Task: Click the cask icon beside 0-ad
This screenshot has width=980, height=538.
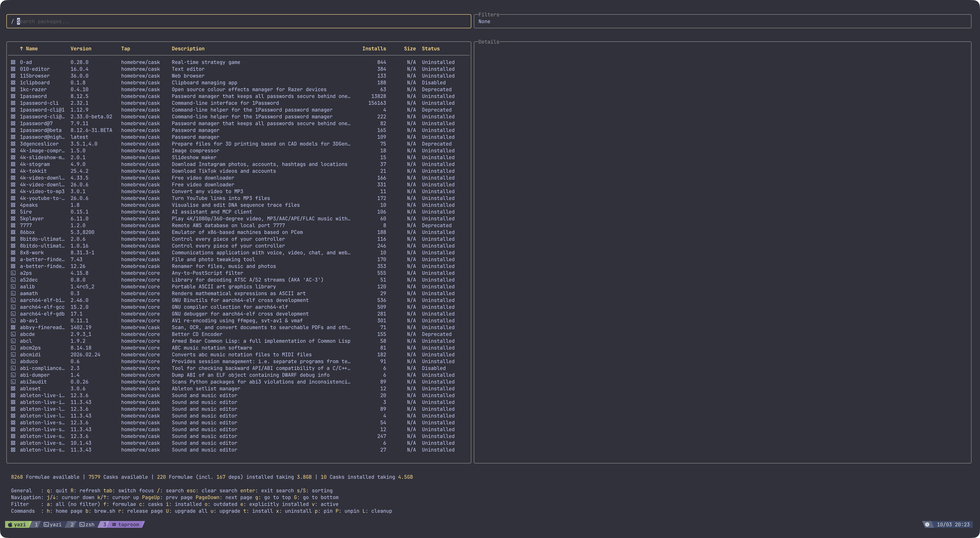Action: pyautogui.click(x=13, y=62)
